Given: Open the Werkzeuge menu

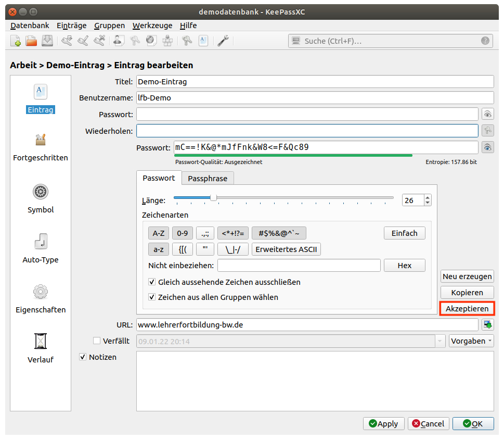Looking at the screenshot, I should tap(152, 26).
